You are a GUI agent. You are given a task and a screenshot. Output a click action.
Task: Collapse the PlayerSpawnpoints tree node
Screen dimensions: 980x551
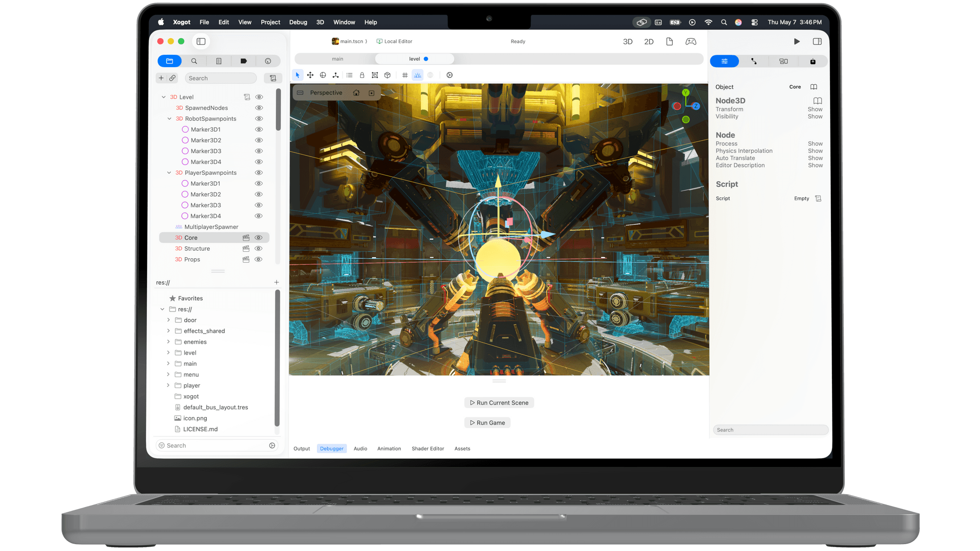click(x=169, y=173)
